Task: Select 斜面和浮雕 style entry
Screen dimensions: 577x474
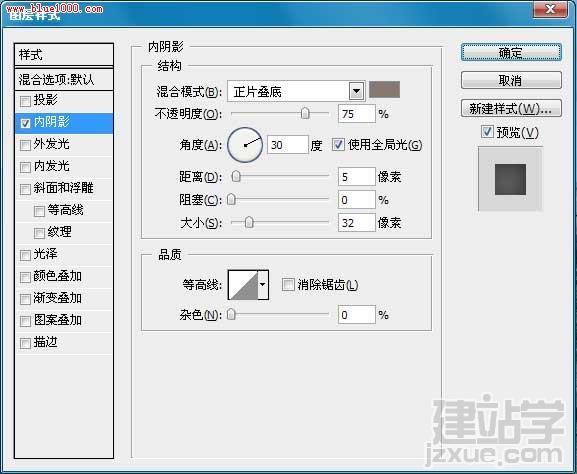Action: coord(63,188)
